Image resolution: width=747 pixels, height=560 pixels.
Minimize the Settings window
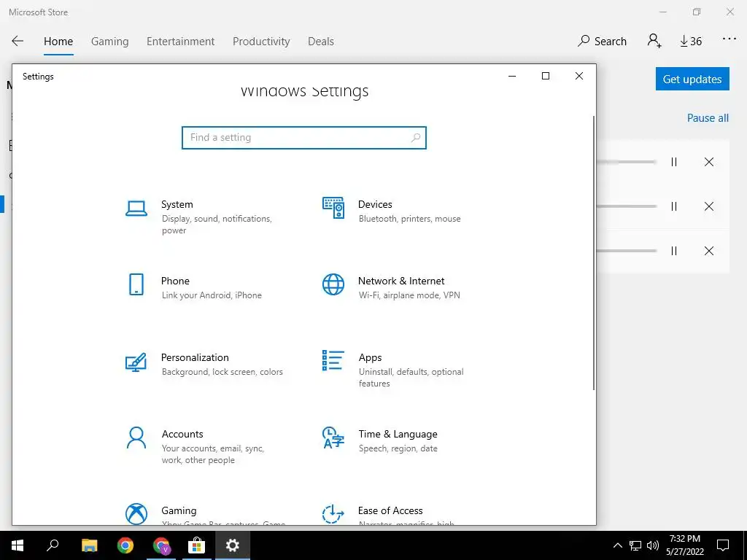pyautogui.click(x=512, y=76)
